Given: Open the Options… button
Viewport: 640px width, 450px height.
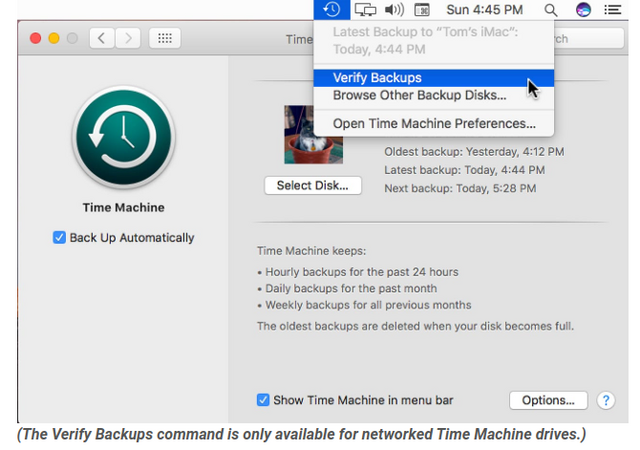Looking at the screenshot, I should point(548,400).
